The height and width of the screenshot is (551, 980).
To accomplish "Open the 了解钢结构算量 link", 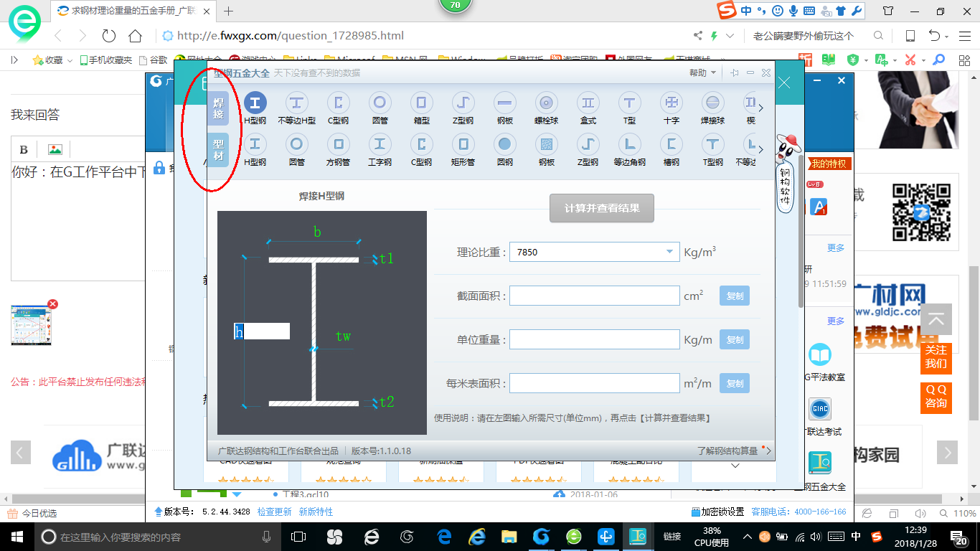I will pos(727,451).
